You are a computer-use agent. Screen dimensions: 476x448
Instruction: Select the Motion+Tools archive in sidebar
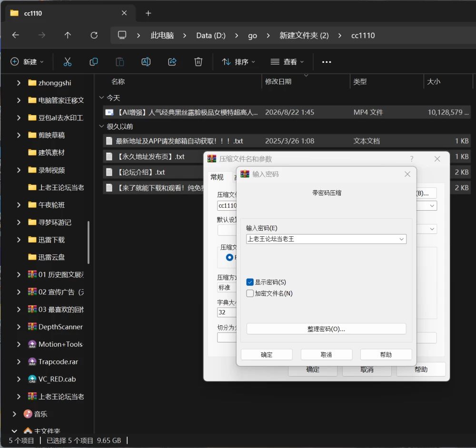pyautogui.click(x=60, y=344)
